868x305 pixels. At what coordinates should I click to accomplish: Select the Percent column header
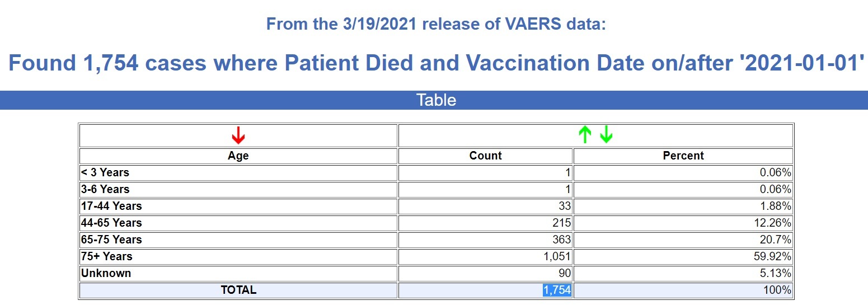pyautogui.click(x=683, y=156)
